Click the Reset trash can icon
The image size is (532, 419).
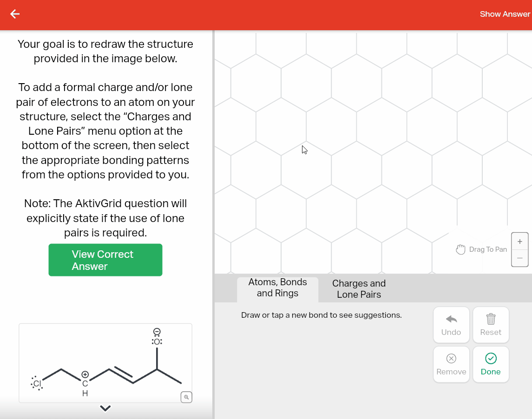(x=491, y=319)
